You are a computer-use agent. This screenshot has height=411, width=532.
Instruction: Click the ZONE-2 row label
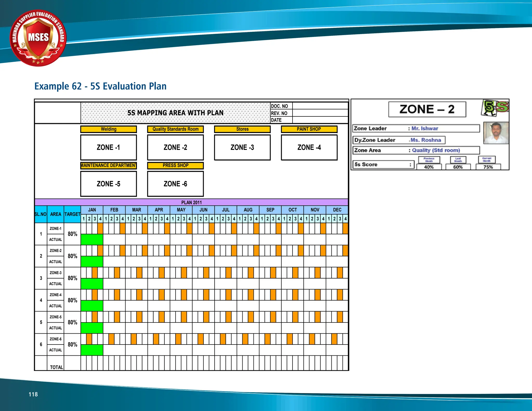tap(56, 251)
